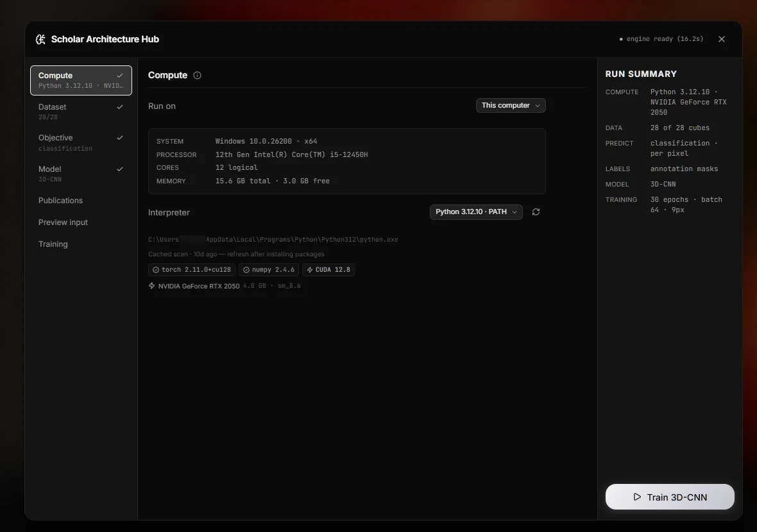Image resolution: width=757 pixels, height=532 pixels.
Task: Click the python.exe interpreter path text
Action: point(273,239)
